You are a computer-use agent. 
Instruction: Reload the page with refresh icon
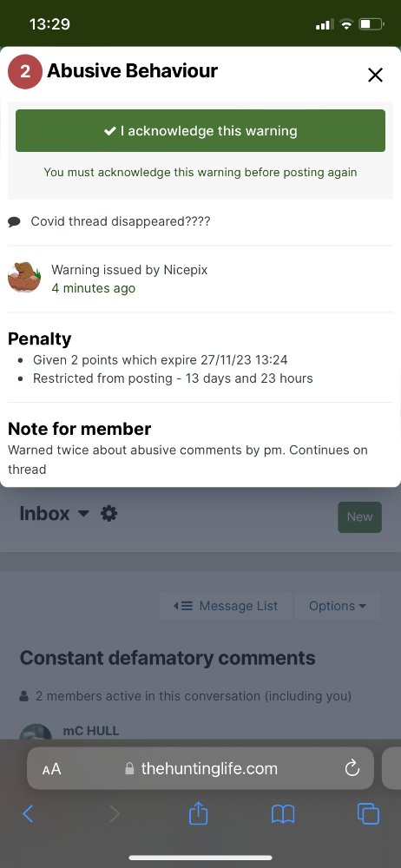[x=352, y=768]
